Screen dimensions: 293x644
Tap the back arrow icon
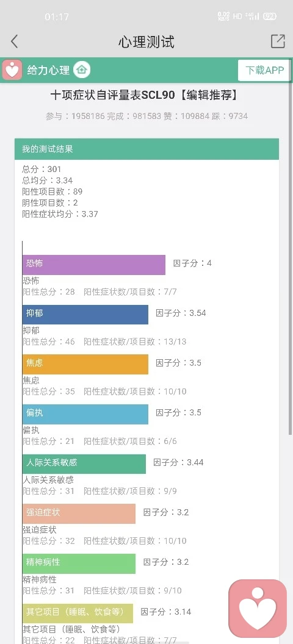click(x=15, y=41)
